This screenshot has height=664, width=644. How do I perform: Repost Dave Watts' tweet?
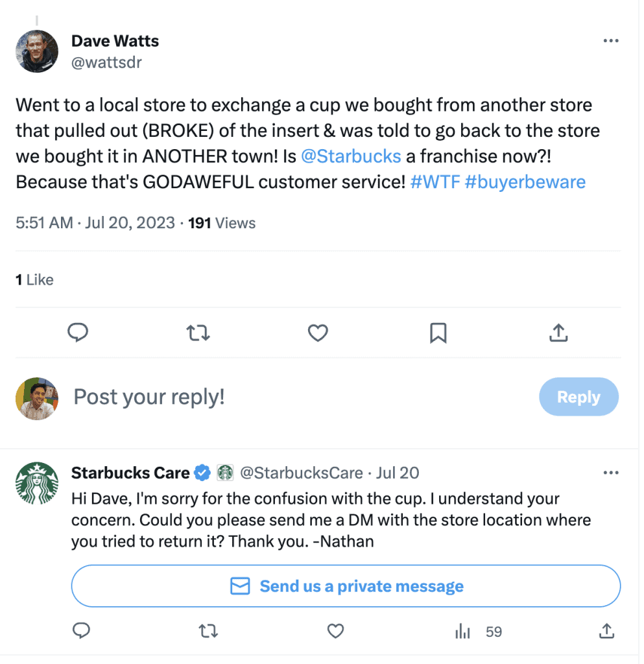click(198, 333)
